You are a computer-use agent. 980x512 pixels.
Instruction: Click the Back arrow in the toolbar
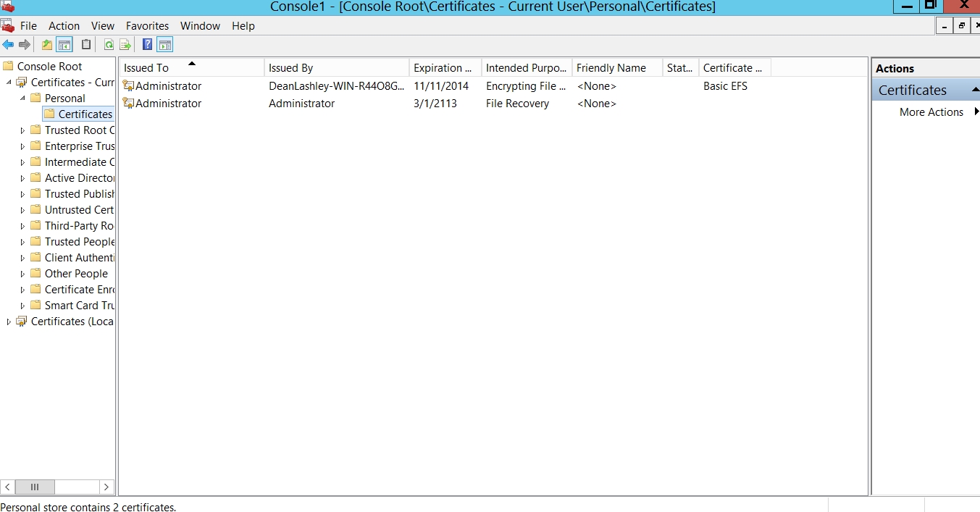click(8, 45)
